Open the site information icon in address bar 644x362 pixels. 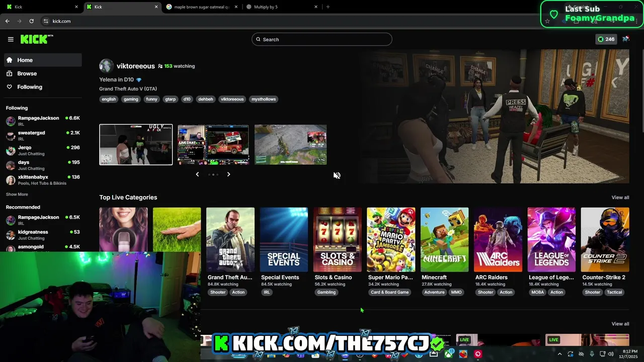click(x=46, y=21)
